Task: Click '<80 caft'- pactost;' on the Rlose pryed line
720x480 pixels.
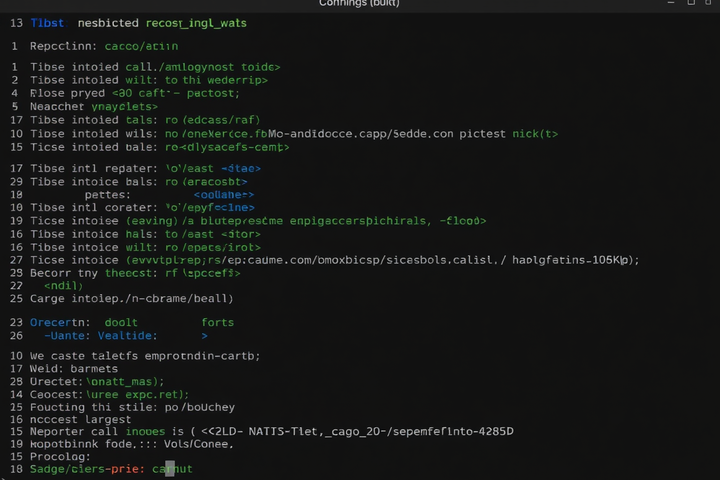Action: point(176,93)
